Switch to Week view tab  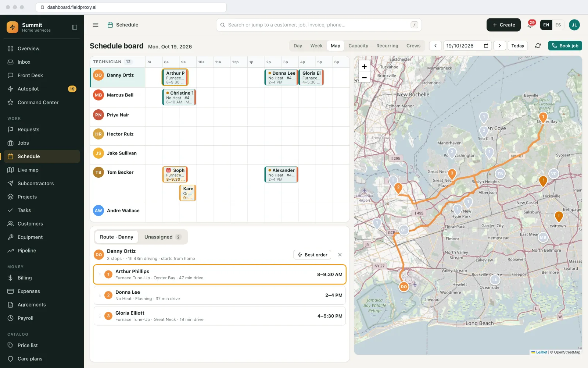click(316, 46)
